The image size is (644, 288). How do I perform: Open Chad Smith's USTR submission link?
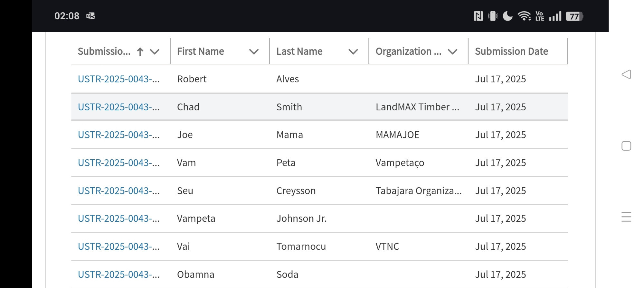(119, 107)
